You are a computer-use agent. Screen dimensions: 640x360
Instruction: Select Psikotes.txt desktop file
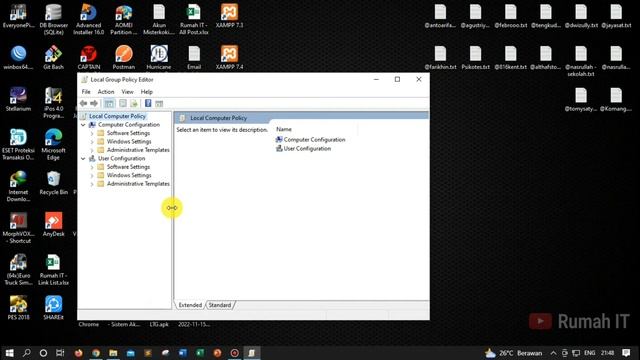point(475,58)
